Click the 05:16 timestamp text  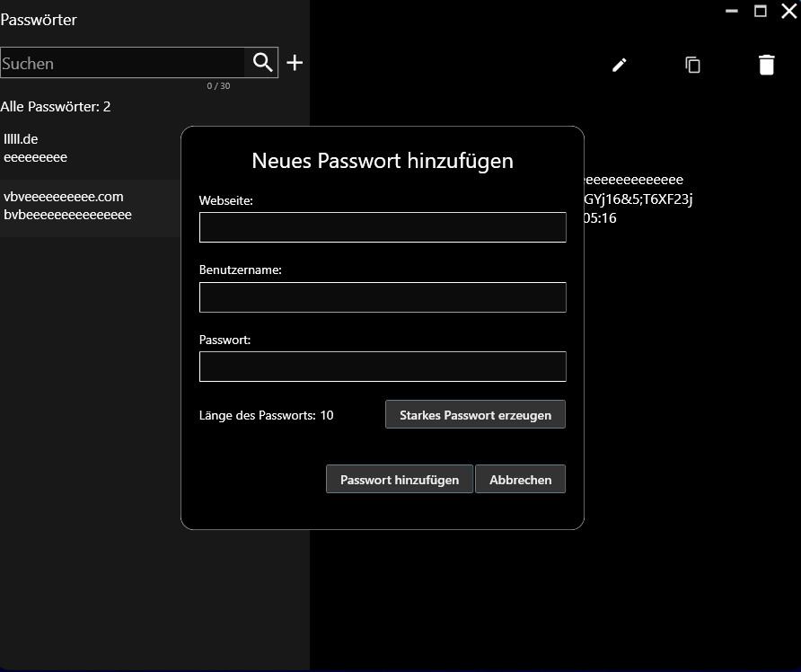(x=600, y=218)
